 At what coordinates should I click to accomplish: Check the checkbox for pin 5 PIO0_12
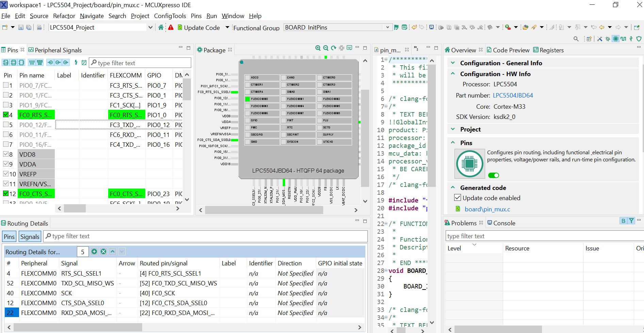[6, 125]
